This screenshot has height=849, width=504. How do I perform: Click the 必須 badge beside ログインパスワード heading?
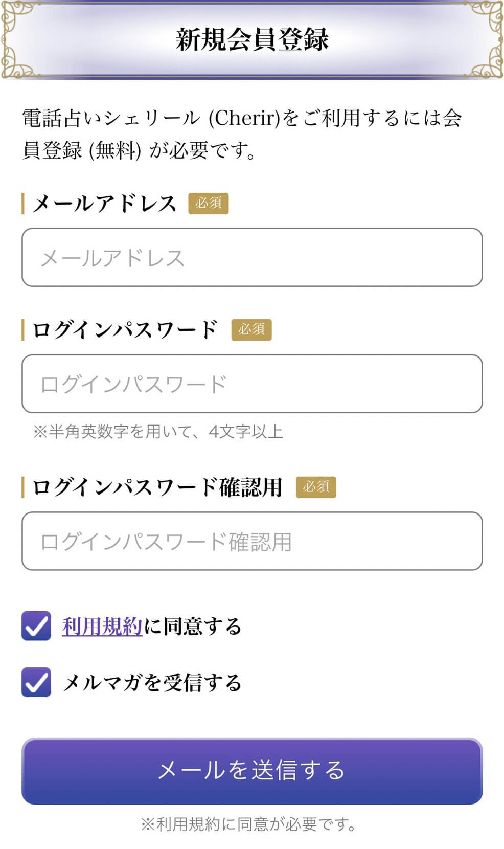(x=251, y=329)
